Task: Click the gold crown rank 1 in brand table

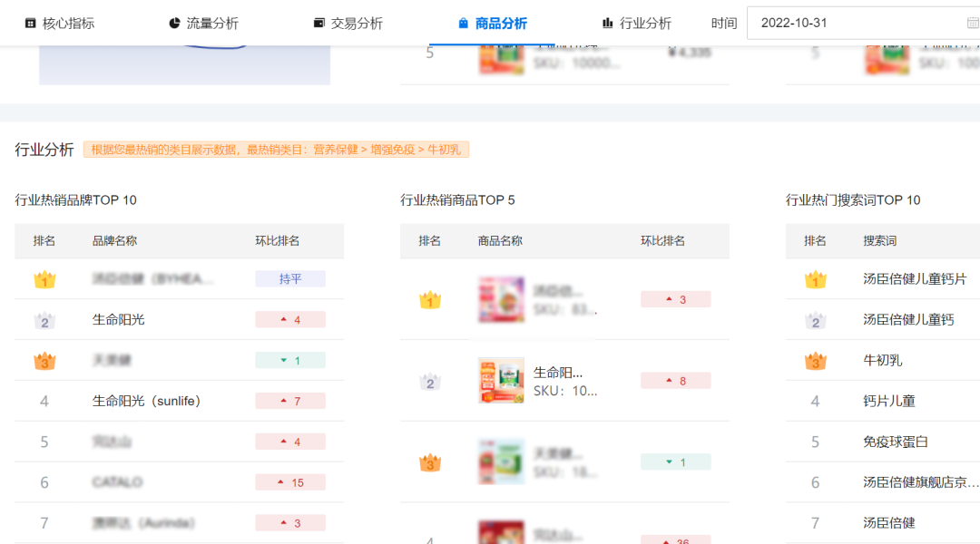Action: (x=44, y=279)
